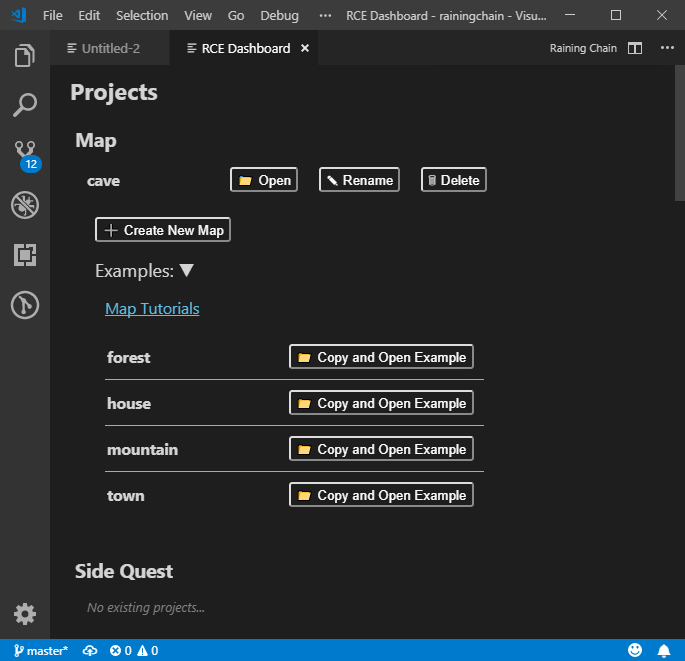This screenshot has width=685, height=661.
Task: Open the cave map
Action: [x=264, y=180]
